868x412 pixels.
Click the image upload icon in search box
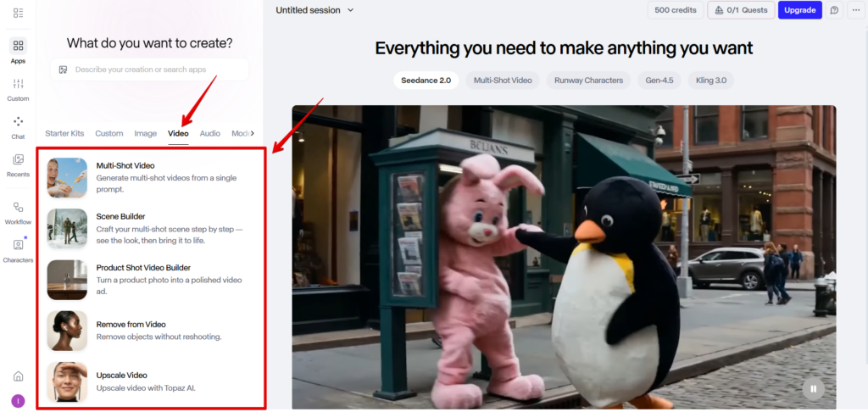pyautogui.click(x=63, y=70)
